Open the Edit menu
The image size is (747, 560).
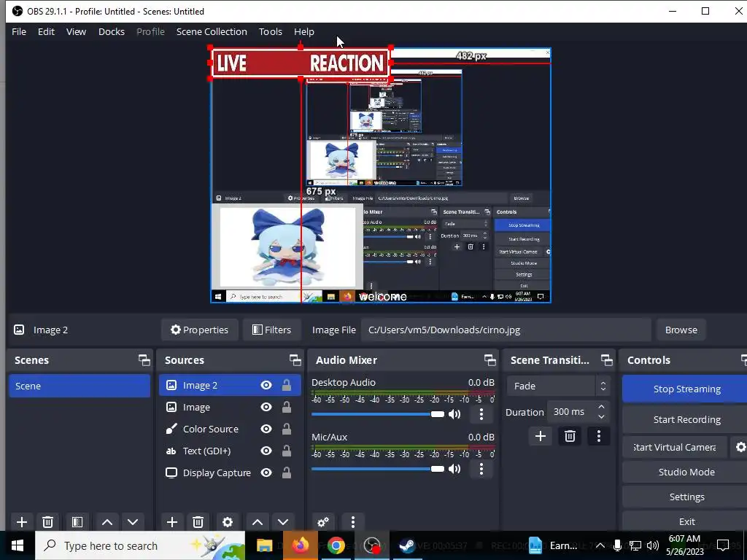click(x=46, y=31)
